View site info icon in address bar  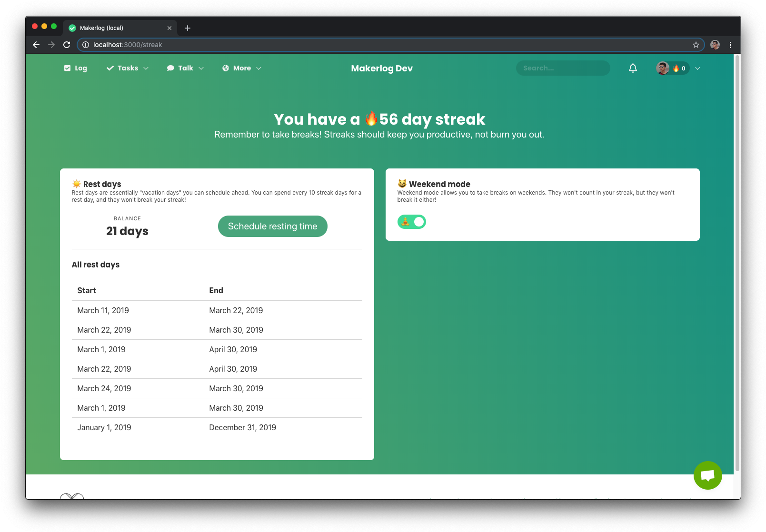86,45
